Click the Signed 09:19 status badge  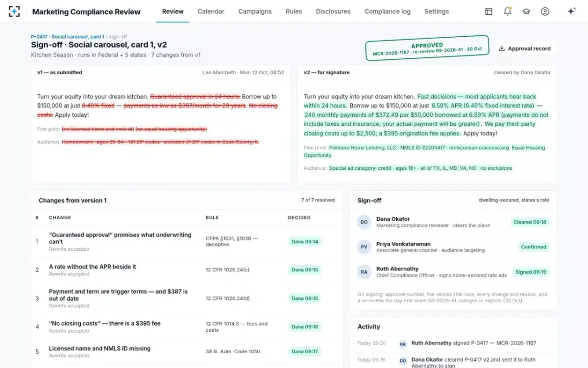click(531, 272)
